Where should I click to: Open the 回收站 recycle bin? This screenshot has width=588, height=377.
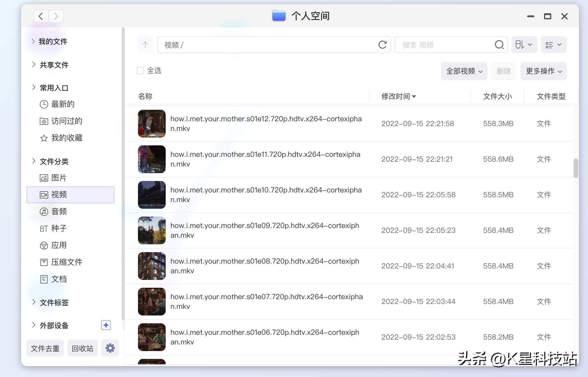click(x=82, y=348)
